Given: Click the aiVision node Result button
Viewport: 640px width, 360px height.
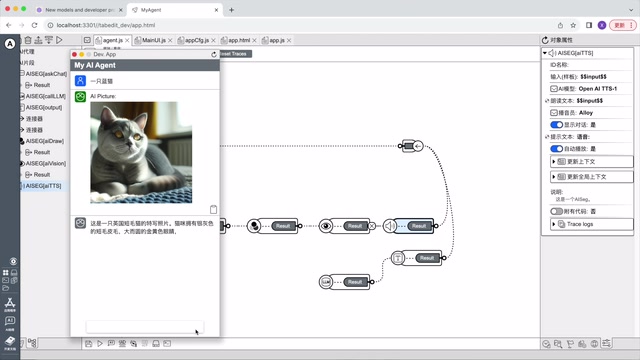Looking at the screenshot, I should (355, 226).
